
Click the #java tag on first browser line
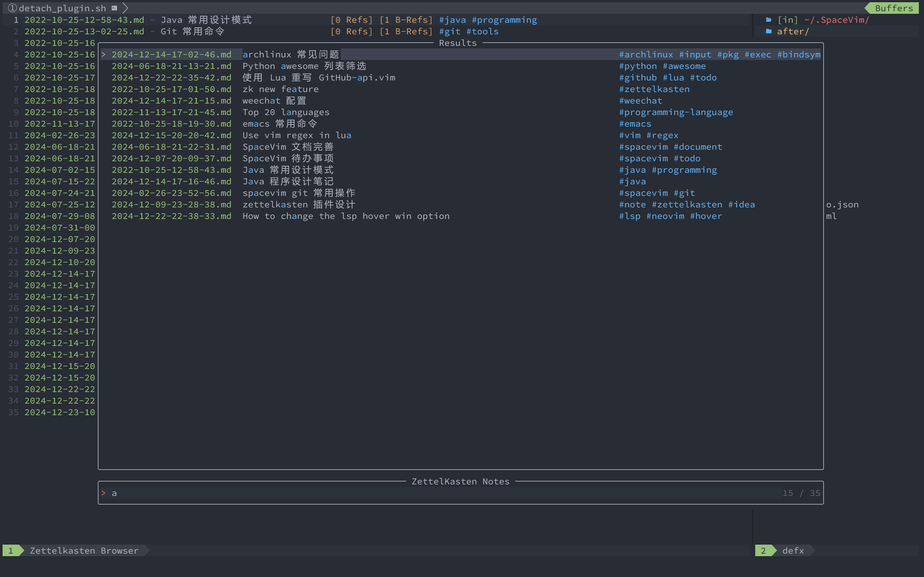(x=452, y=20)
